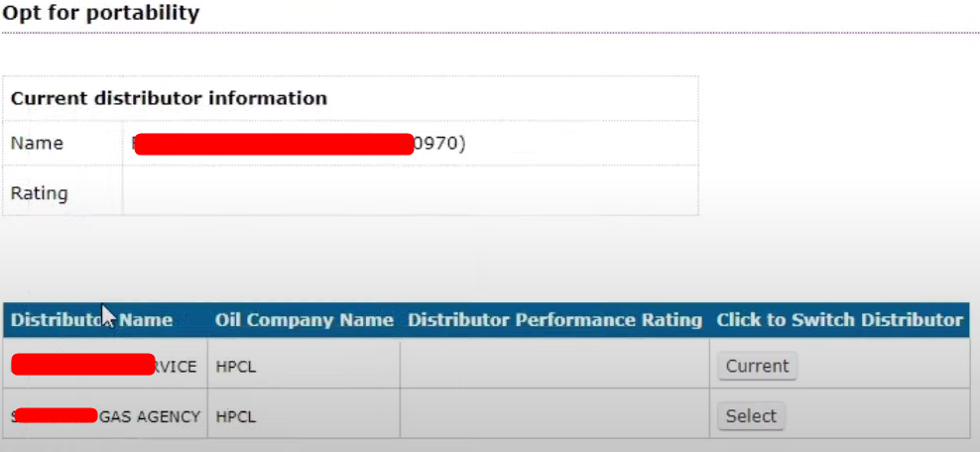Click Current distributor information title
The image size is (980, 452).
coord(169,99)
